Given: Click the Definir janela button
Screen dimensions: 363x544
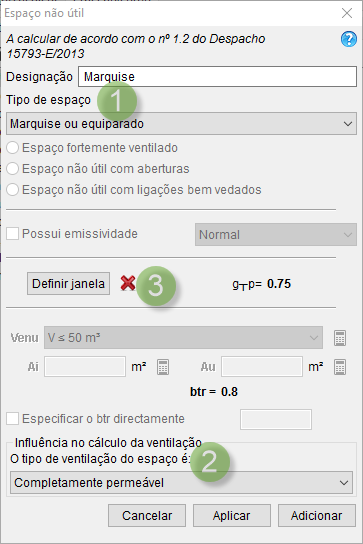Looking at the screenshot, I should click(x=68, y=283).
